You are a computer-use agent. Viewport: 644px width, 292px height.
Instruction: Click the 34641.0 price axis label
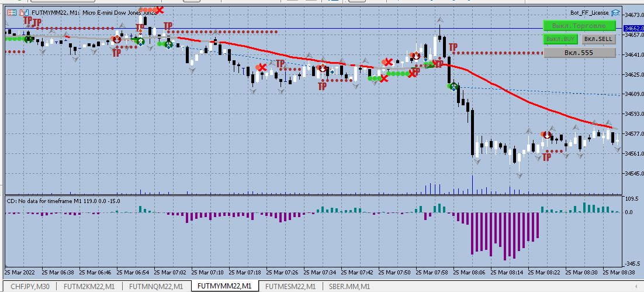tap(633, 54)
